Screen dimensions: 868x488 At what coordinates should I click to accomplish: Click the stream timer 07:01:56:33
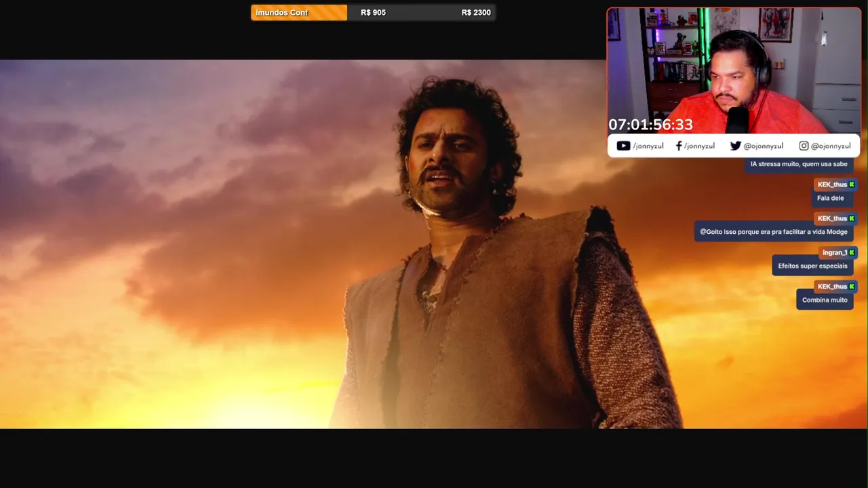click(x=650, y=125)
